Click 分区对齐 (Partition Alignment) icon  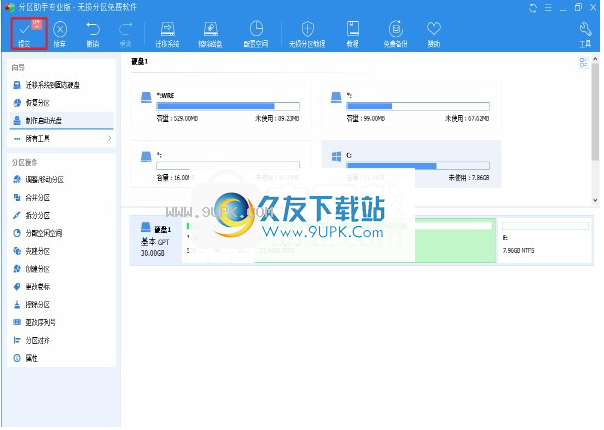click(17, 341)
